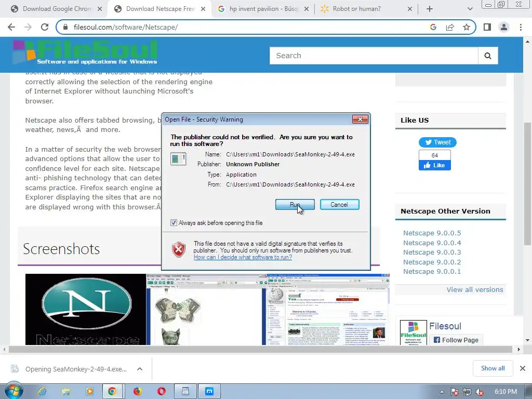Uncheck Always ask before opening this file
The width and height of the screenshot is (532, 399).
(174, 223)
